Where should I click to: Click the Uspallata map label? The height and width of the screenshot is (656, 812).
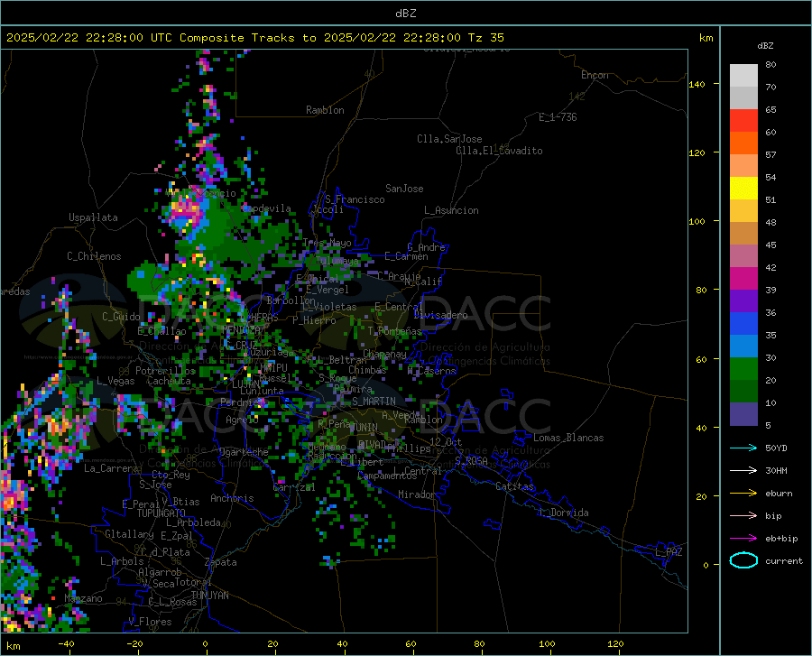point(93,217)
